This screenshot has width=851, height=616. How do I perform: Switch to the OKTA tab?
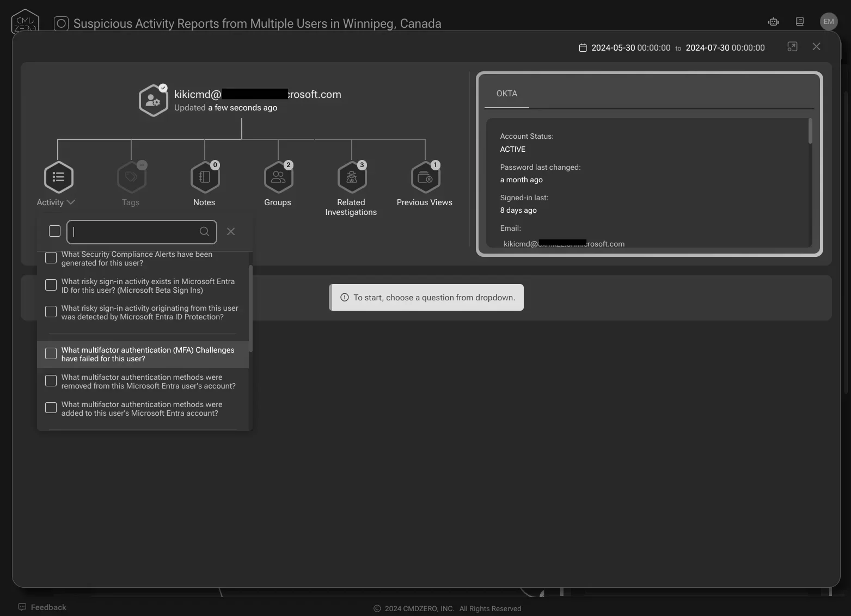[507, 94]
